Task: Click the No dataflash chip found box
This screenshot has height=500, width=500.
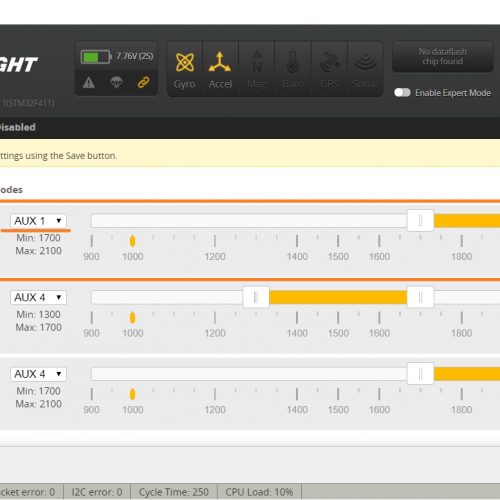Action: click(443, 57)
